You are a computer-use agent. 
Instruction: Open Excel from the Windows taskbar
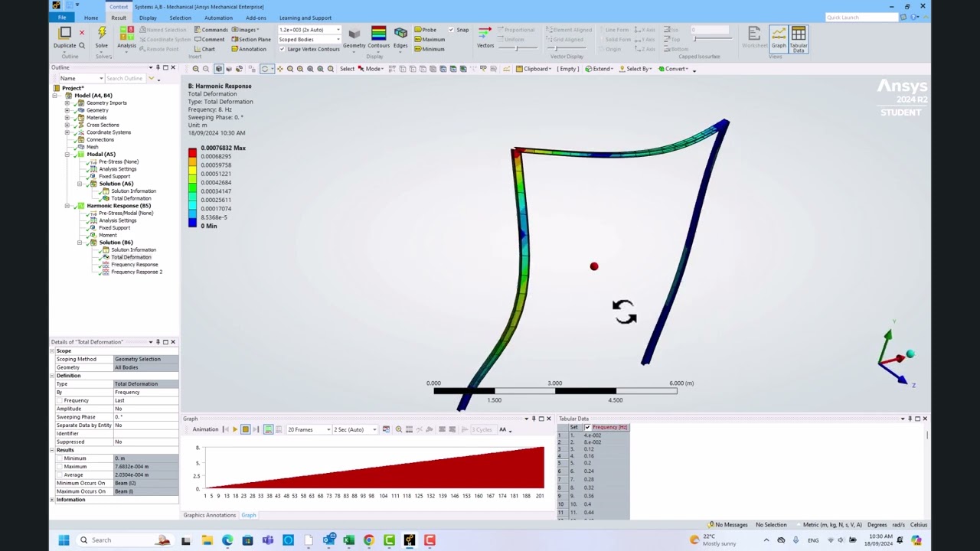(348, 540)
